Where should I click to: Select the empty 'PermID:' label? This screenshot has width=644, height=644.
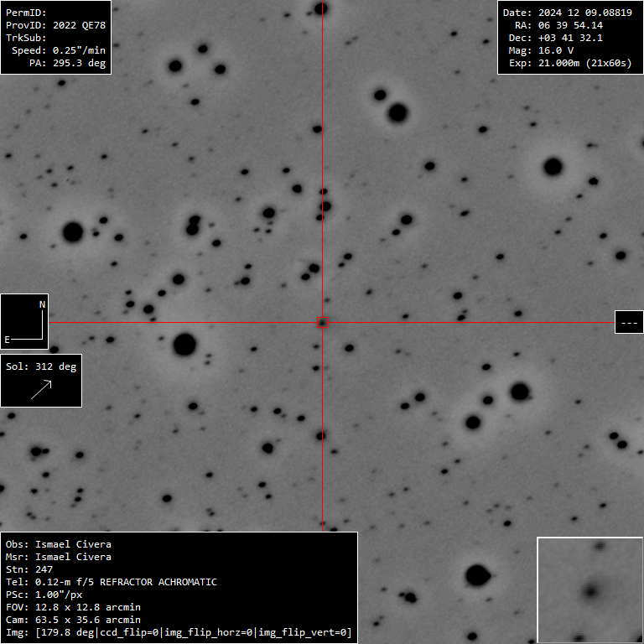pos(26,13)
